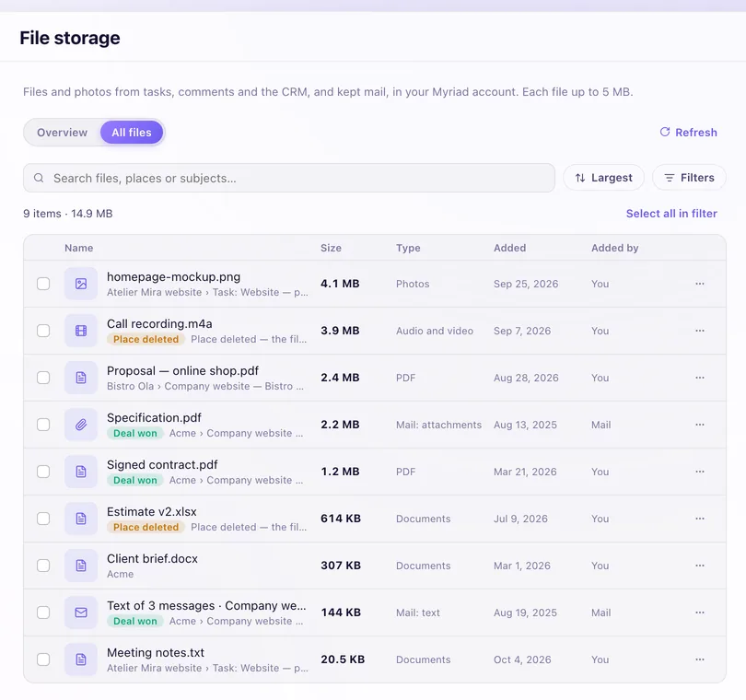Check the box for Proposal — online shop.pdf

[x=43, y=378]
